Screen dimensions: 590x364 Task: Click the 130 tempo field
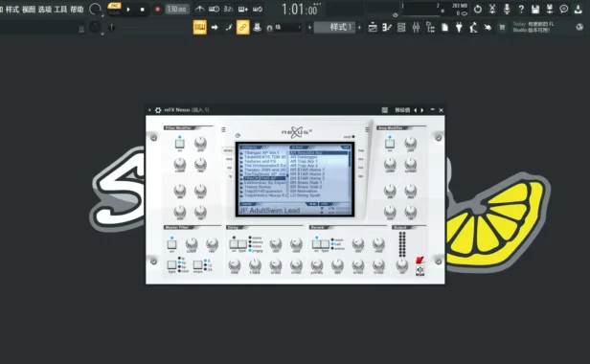pos(176,9)
